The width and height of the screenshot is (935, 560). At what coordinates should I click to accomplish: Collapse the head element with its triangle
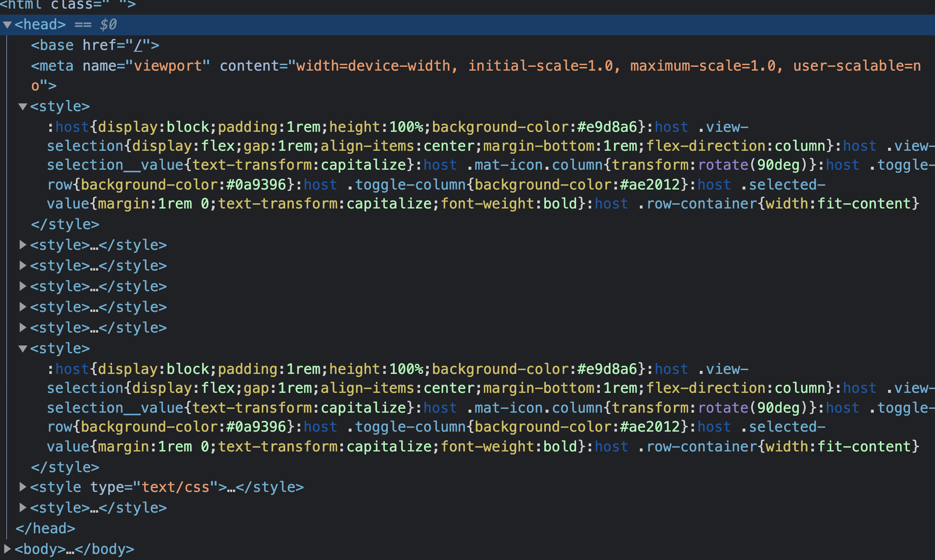7,25
